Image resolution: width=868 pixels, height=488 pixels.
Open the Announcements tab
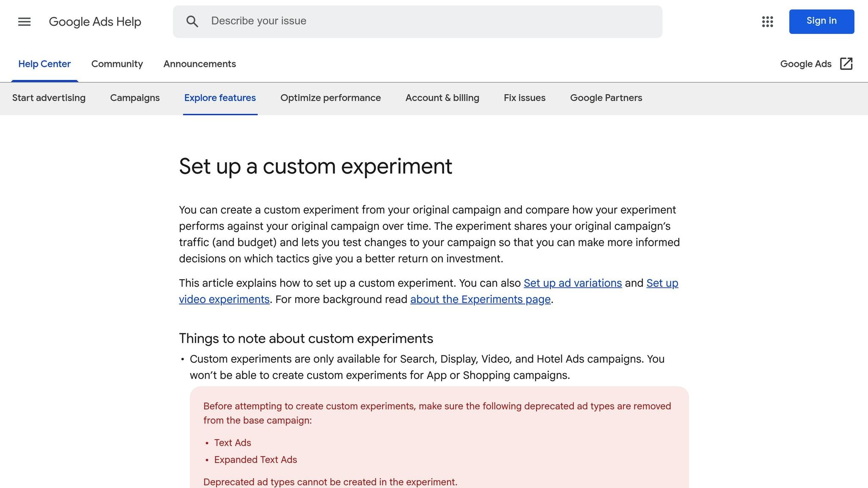click(200, 64)
